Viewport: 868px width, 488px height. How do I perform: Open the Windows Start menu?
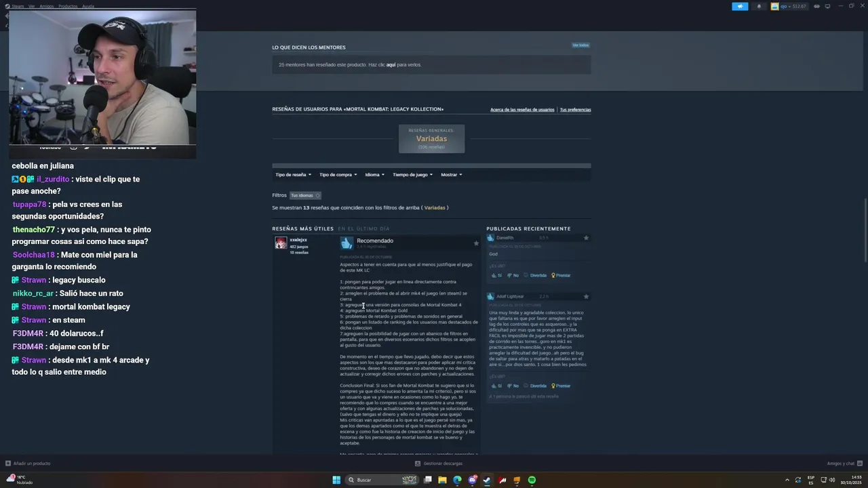[336, 480]
